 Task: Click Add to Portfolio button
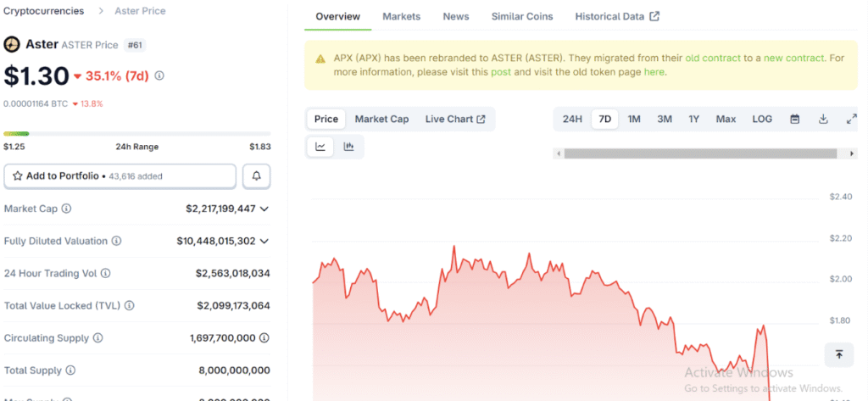pos(120,176)
